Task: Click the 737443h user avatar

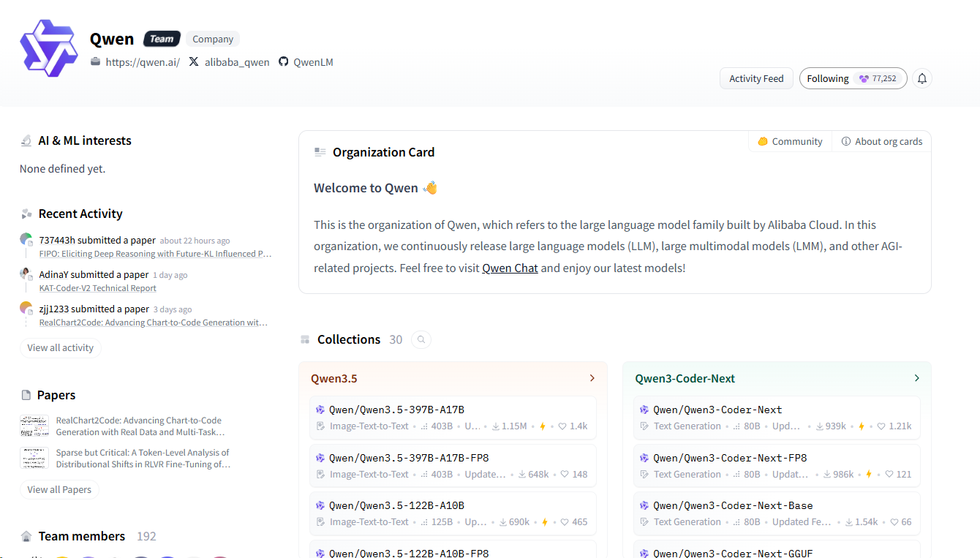Action: tap(26, 240)
